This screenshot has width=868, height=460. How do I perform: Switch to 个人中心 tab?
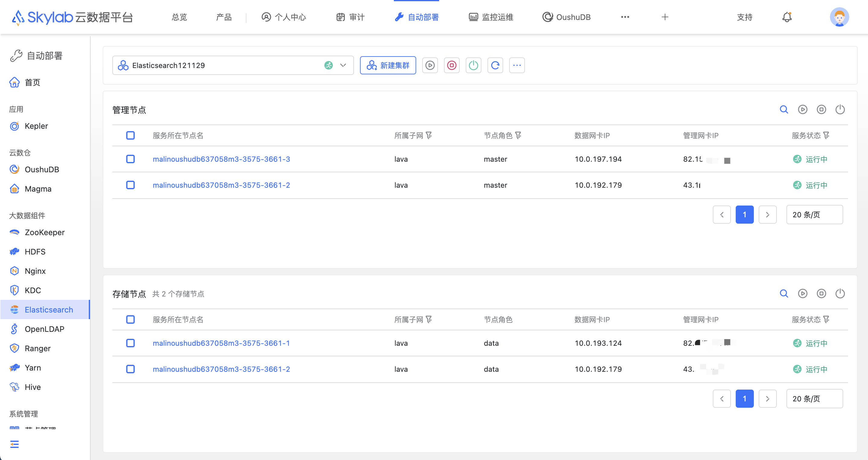284,17
